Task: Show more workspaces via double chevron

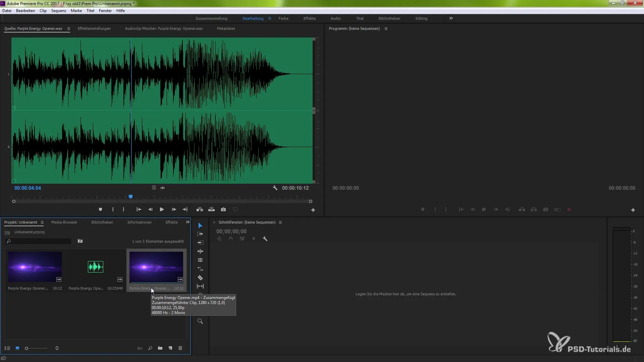Action: click(451, 18)
